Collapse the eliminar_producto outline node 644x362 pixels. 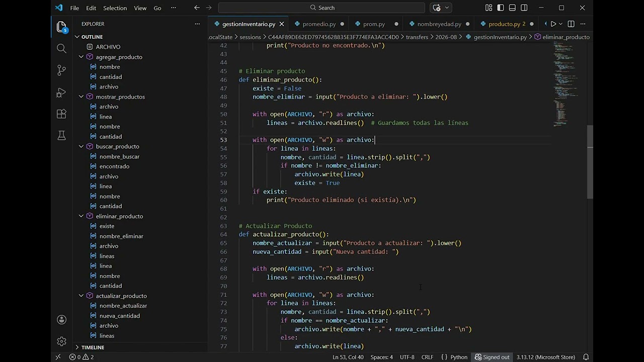coord(81,216)
